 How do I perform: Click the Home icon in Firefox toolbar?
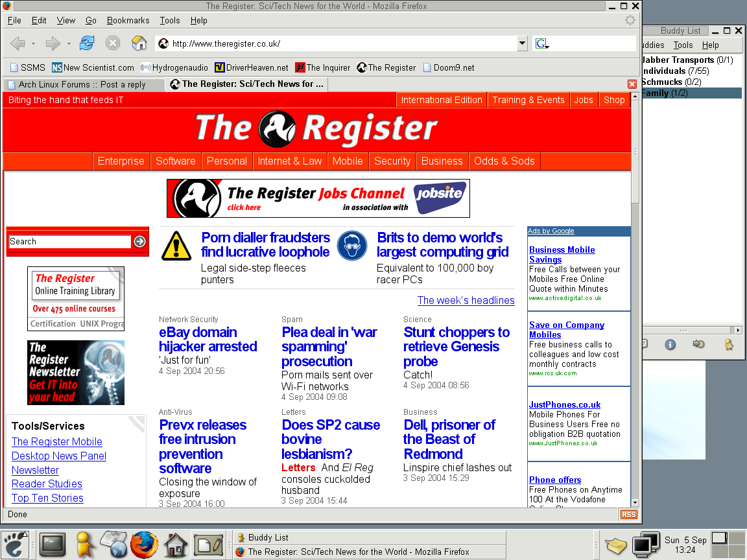(x=139, y=43)
